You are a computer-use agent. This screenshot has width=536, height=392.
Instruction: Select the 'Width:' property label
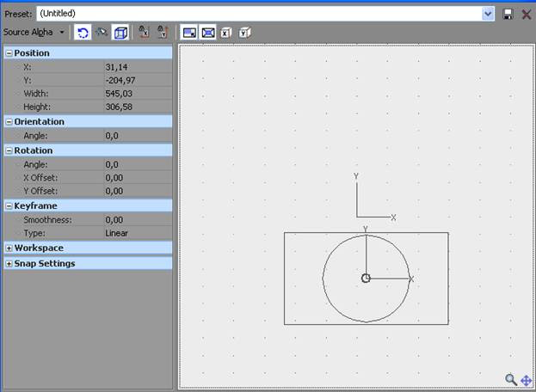click(x=36, y=93)
